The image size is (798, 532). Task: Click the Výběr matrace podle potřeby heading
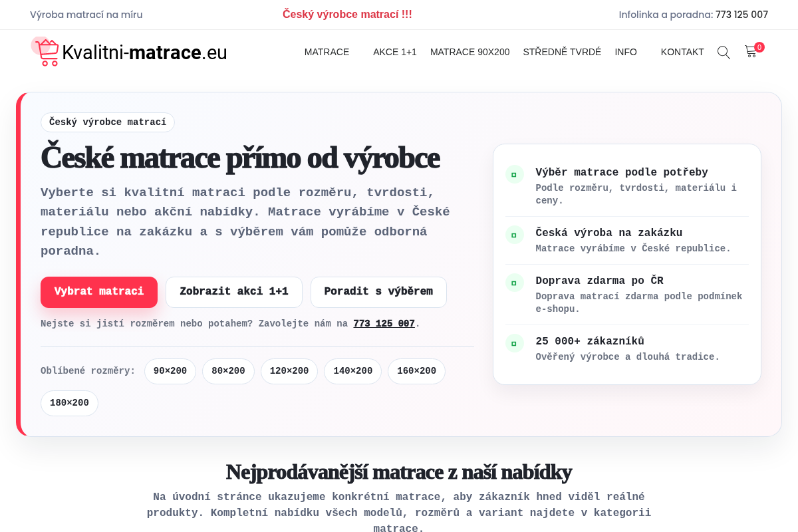point(622,172)
